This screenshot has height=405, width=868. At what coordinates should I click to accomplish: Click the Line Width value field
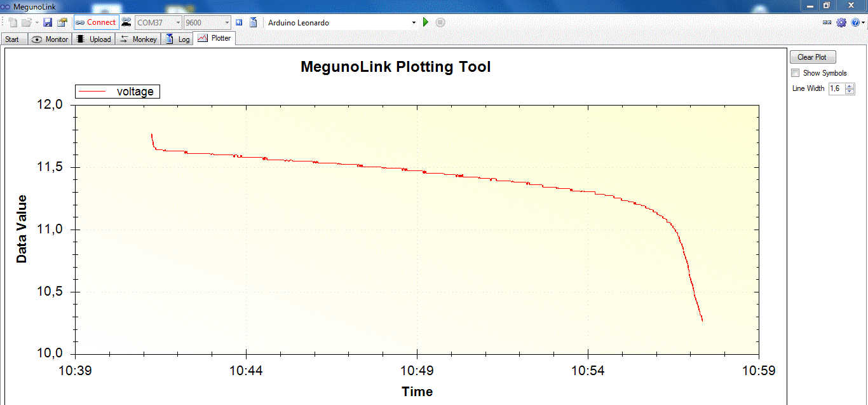tap(836, 88)
